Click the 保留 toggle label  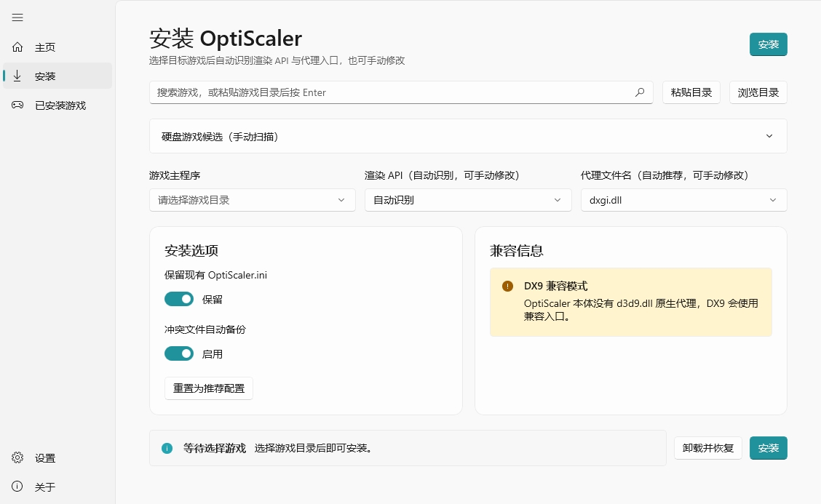(x=212, y=300)
